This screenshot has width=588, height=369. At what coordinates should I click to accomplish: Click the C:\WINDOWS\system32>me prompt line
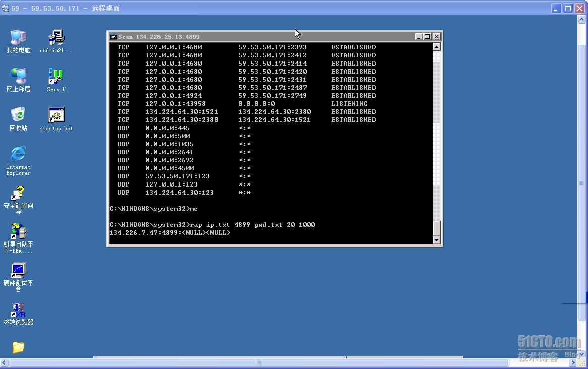tap(153, 209)
